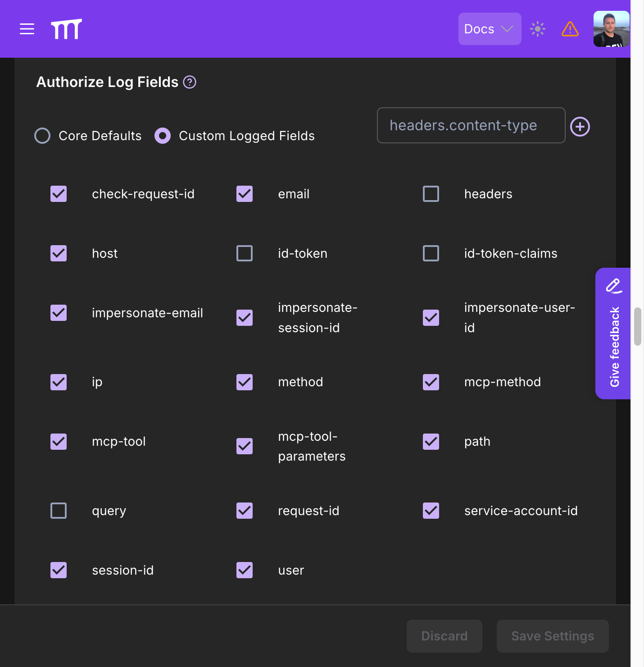Open the hamburger navigation menu
644x667 pixels.
tap(27, 29)
